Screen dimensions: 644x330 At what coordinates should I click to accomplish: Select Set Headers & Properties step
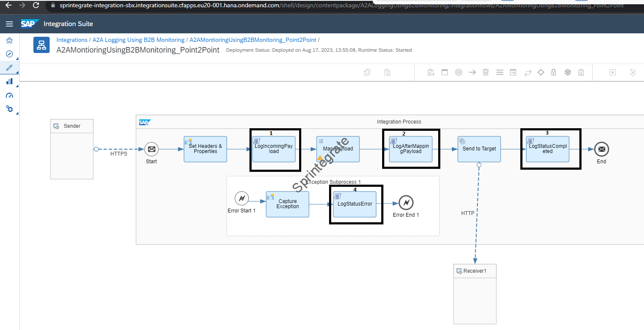(x=205, y=149)
